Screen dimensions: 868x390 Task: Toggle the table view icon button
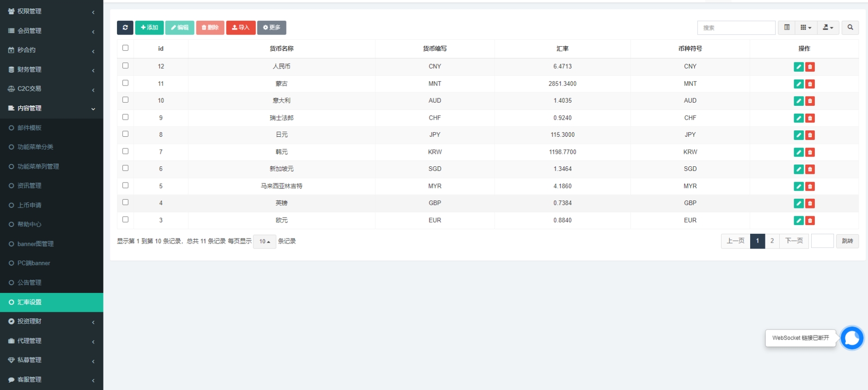787,28
